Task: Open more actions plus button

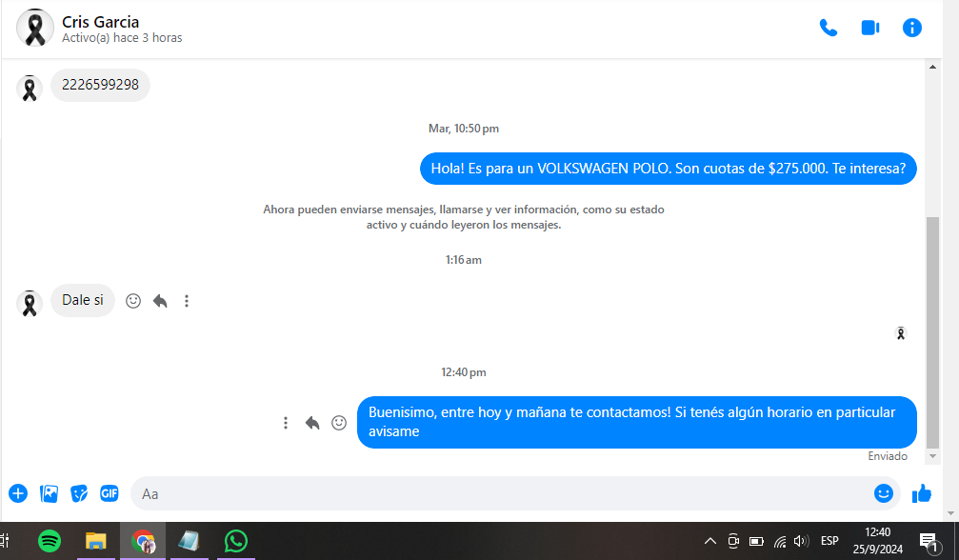Action: 18,493
